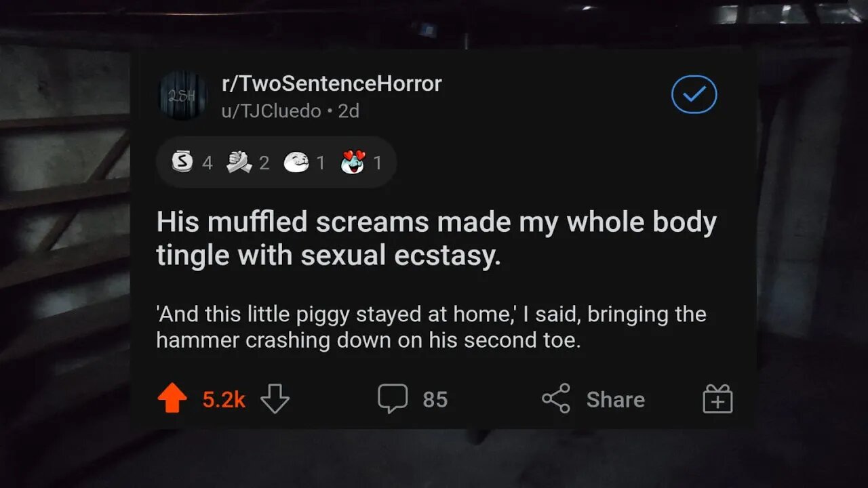Click the heart-eyes award icon
The image size is (868, 488).
353,163
